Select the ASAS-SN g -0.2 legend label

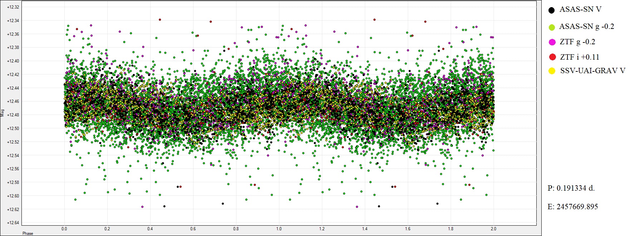(586, 26)
